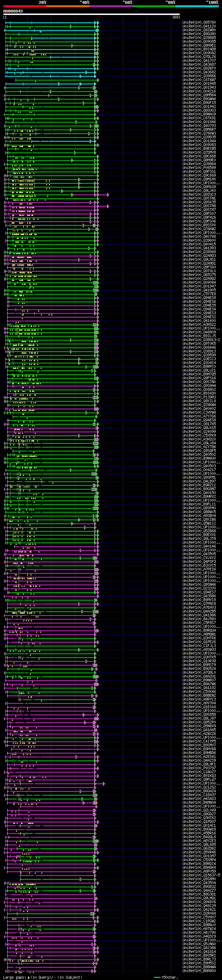The height and width of the screenshot is (980, 222).
Task: Click the UniRef100_O65375 label
Action: click(x=199, y=275)
